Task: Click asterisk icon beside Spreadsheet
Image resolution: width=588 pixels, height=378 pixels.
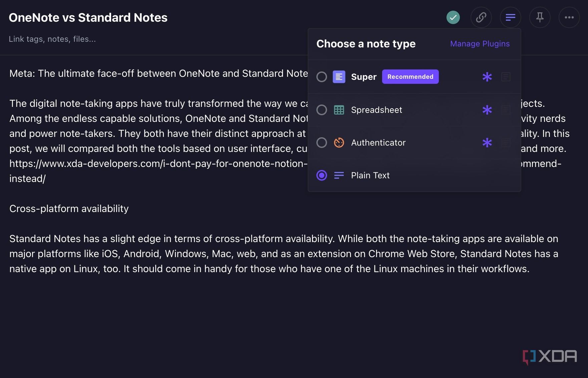Action: click(487, 110)
